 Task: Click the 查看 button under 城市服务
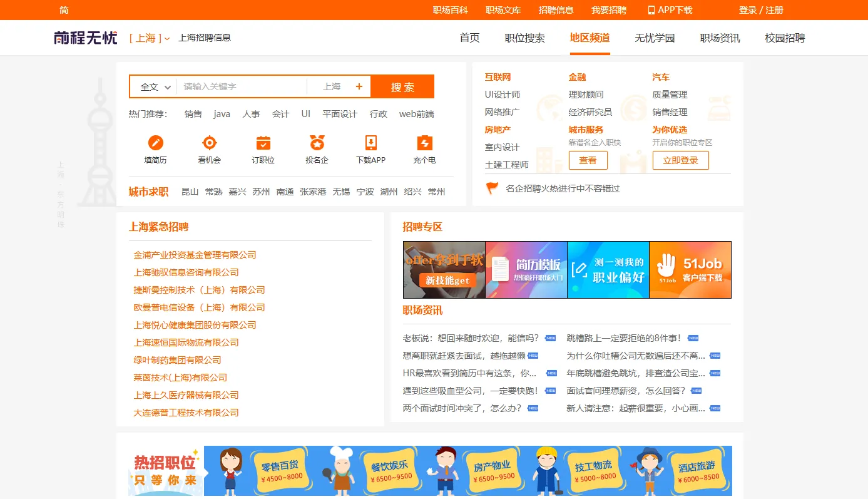click(588, 160)
